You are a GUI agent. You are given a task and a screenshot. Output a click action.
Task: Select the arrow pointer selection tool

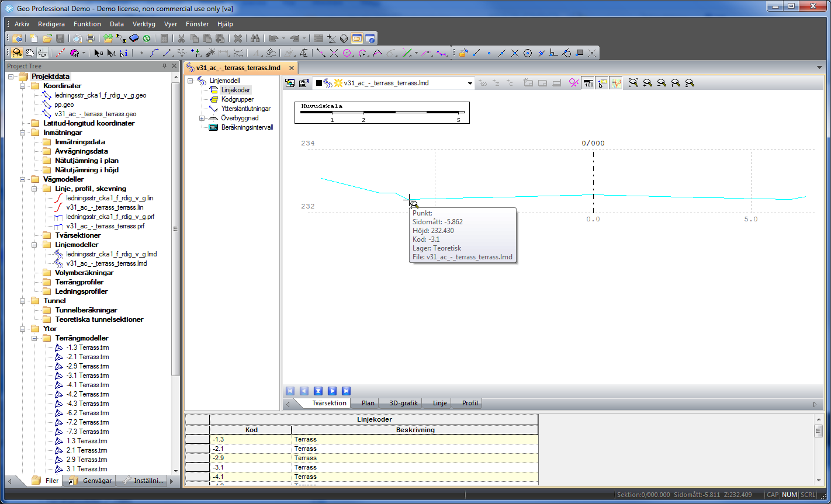click(98, 53)
